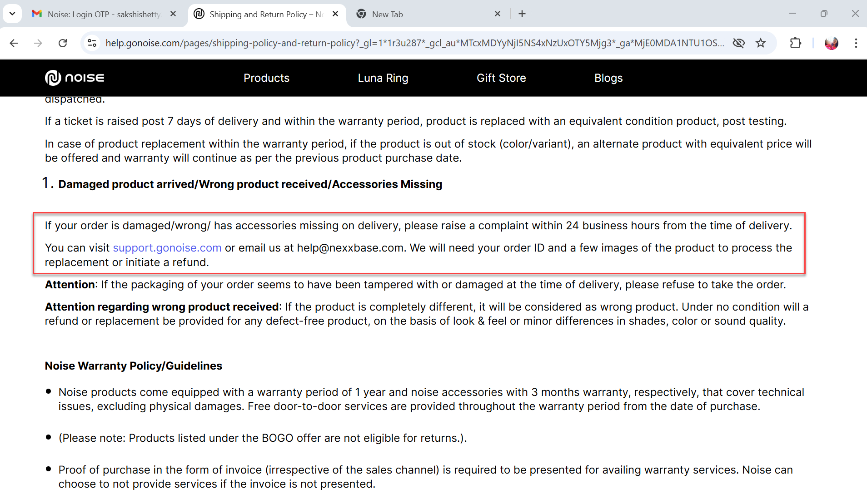This screenshot has width=867, height=504.
Task: Open the Luna Ring page
Action: [x=383, y=78]
